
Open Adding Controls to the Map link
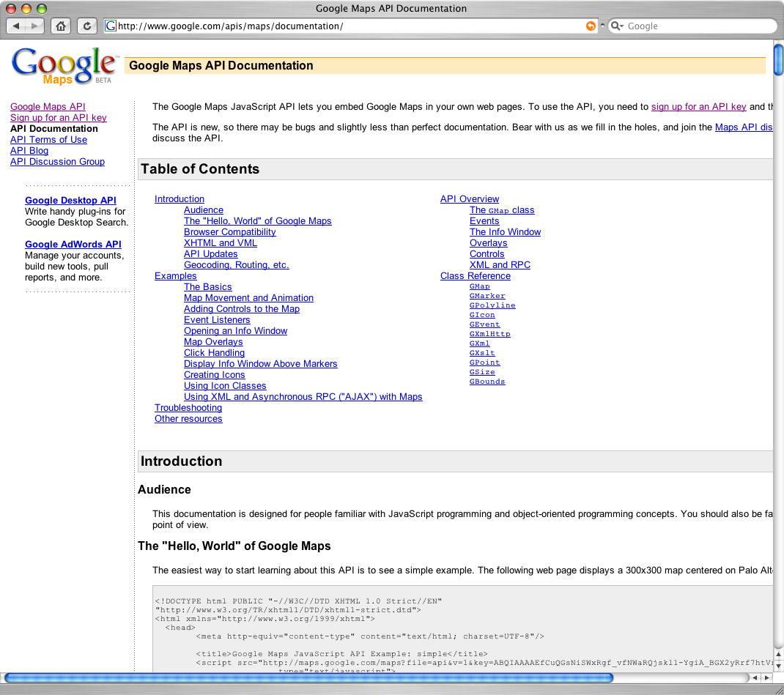tap(242, 309)
